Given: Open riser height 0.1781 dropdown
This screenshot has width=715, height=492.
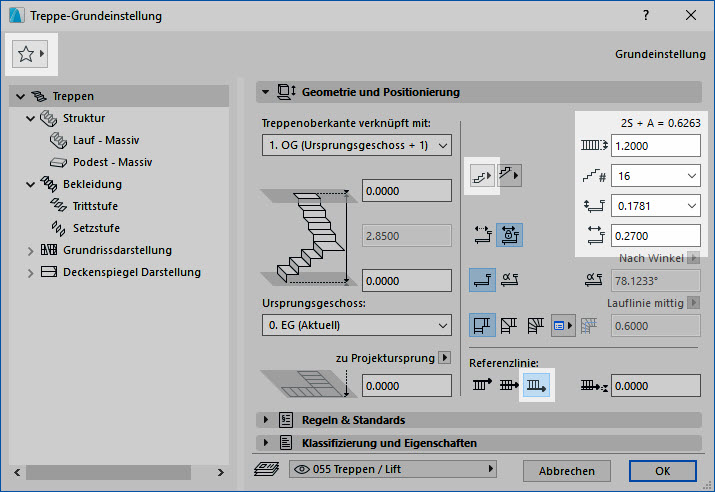Looking at the screenshot, I should 656,206.
